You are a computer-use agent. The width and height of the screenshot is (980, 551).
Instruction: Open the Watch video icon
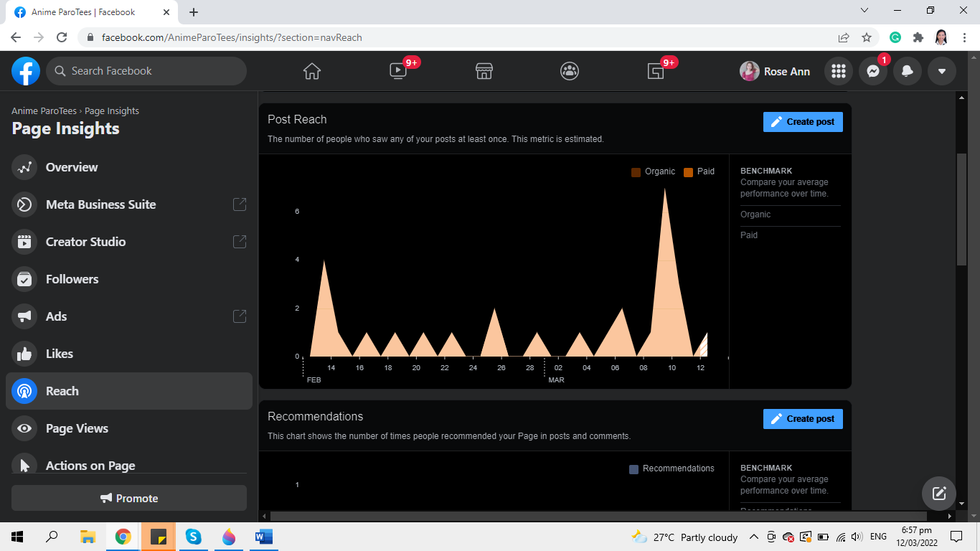coord(398,71)
